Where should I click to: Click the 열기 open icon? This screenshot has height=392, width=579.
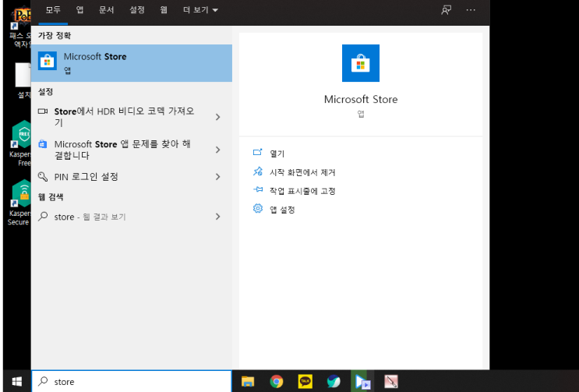click(x=258, y=152)
